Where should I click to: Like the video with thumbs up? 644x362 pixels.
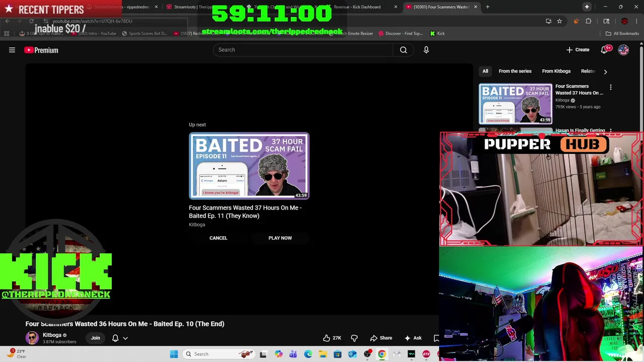click(332, 338)
